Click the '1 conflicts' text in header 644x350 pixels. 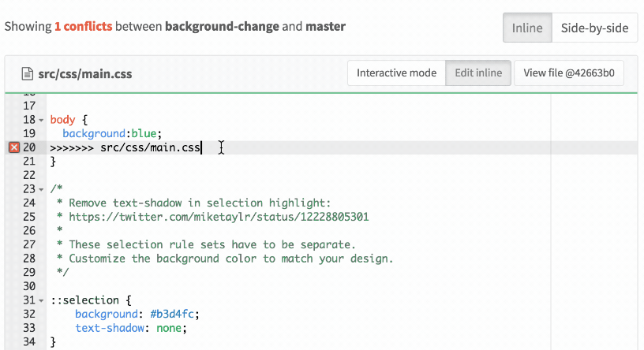tap(83, 27)
